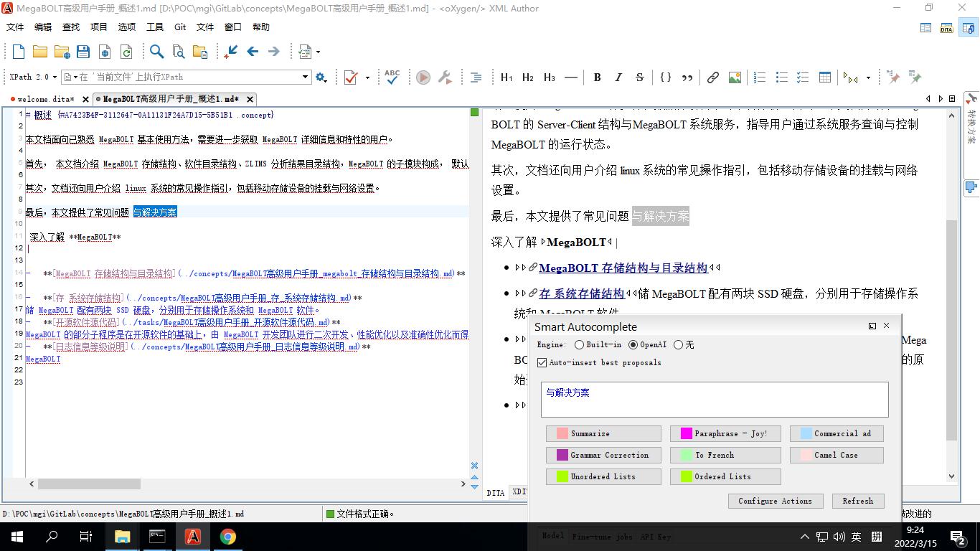The image size is (980, 551).
Task: Click the Reload document icon
Action: coord(126,52)
